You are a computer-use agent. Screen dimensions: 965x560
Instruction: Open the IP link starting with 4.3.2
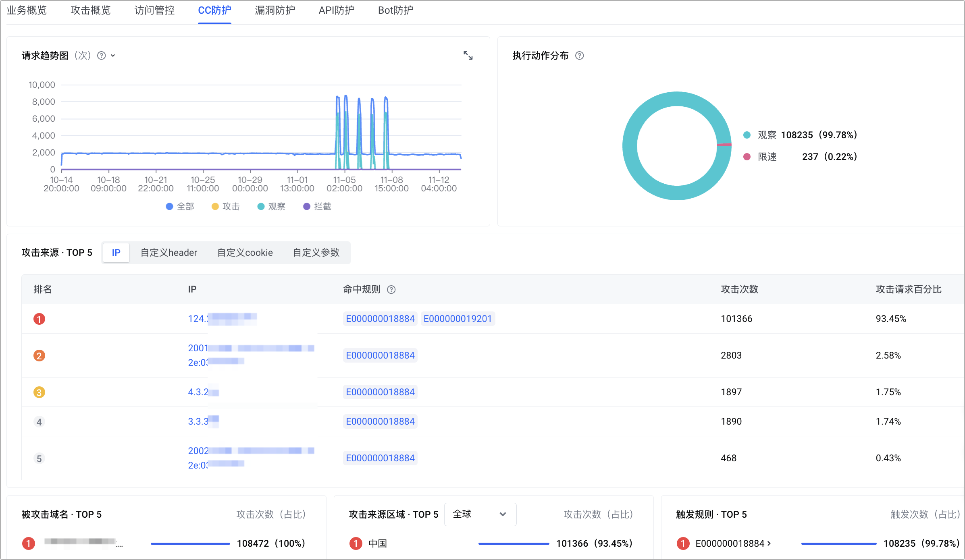(203, 392)
